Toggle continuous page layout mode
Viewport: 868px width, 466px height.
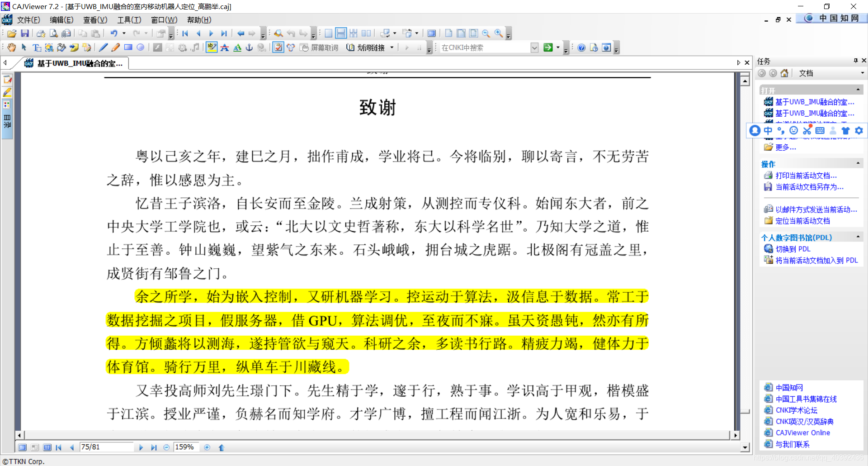[341, 33]
